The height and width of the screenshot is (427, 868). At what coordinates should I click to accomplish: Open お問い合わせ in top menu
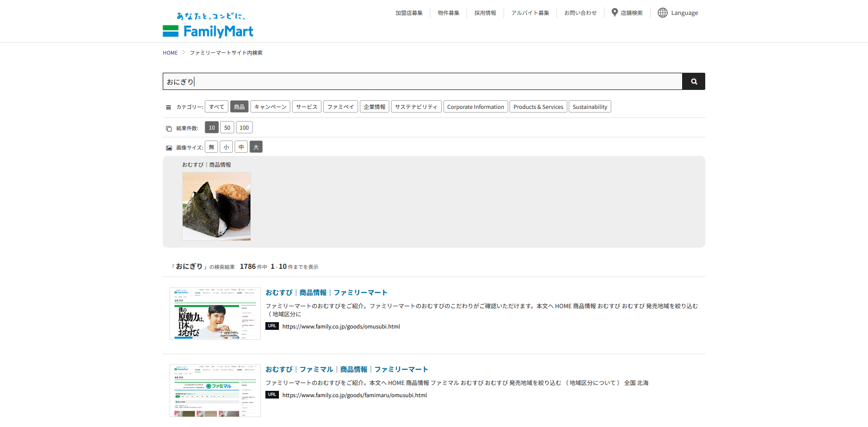click(580, 13)
